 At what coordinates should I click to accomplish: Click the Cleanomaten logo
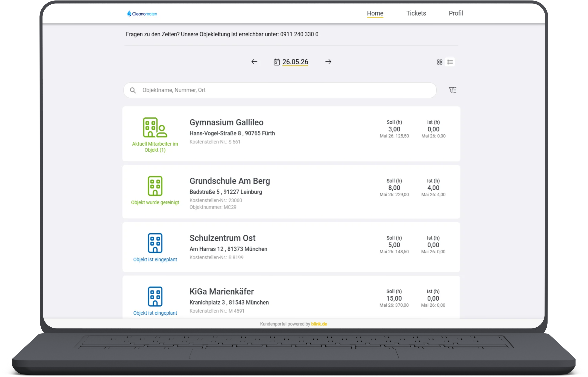pyautogui.click(x=142, y=14)
